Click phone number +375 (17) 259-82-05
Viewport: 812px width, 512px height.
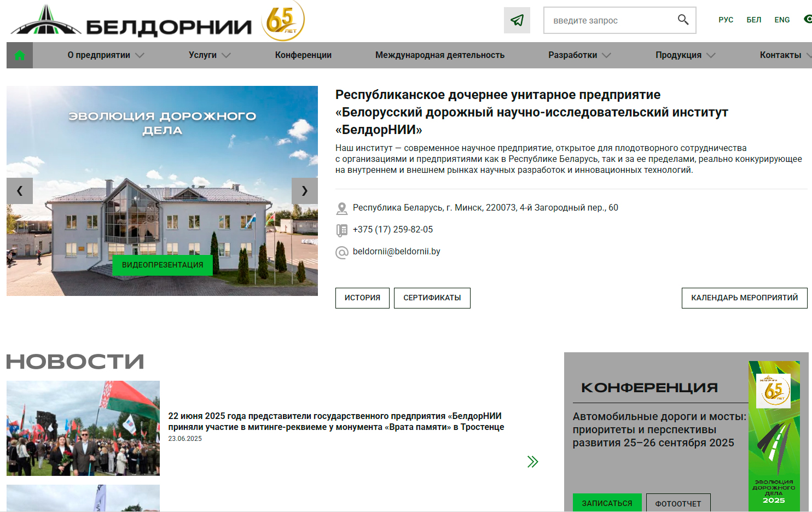coord(393,230)
